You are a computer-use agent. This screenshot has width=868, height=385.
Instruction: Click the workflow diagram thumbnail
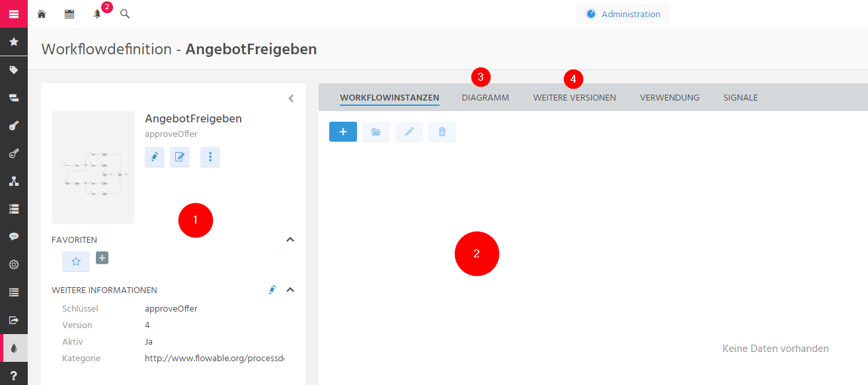pos(93,167)
